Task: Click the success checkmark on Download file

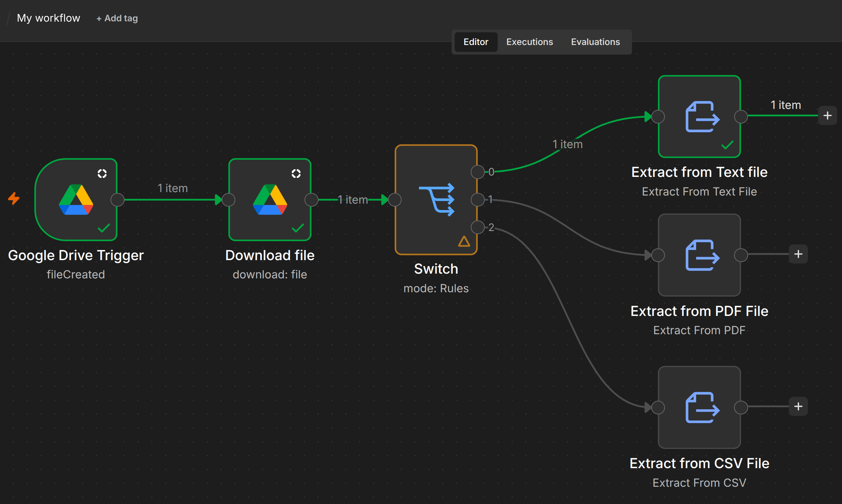Action: (298, 228)
